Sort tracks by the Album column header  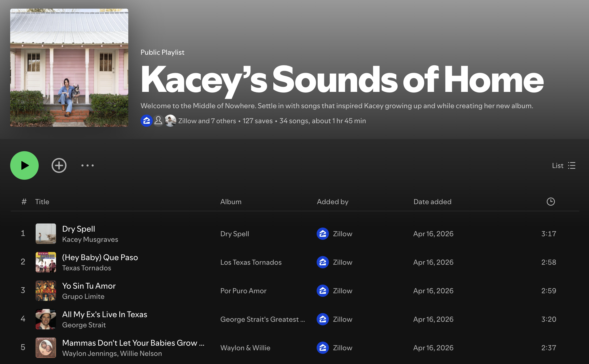coord(231,202)
